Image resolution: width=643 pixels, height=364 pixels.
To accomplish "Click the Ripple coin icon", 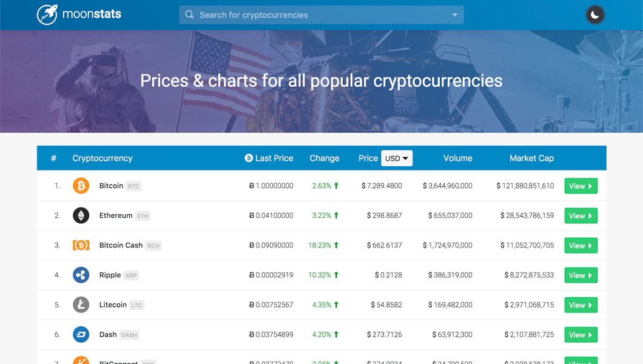I will pyautogui.click(x=81, y=275).
